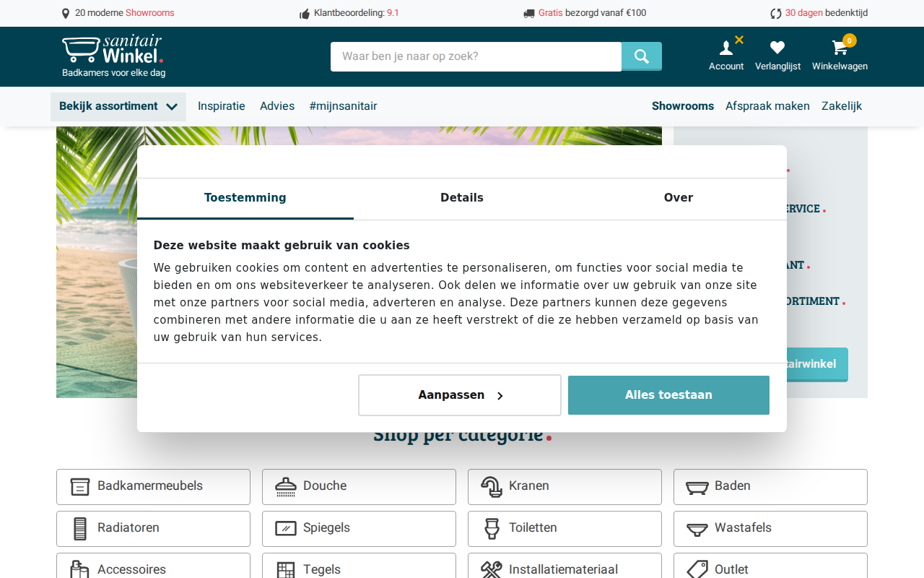
Task: Click the cart item count badge
Action: pos(850,40)
